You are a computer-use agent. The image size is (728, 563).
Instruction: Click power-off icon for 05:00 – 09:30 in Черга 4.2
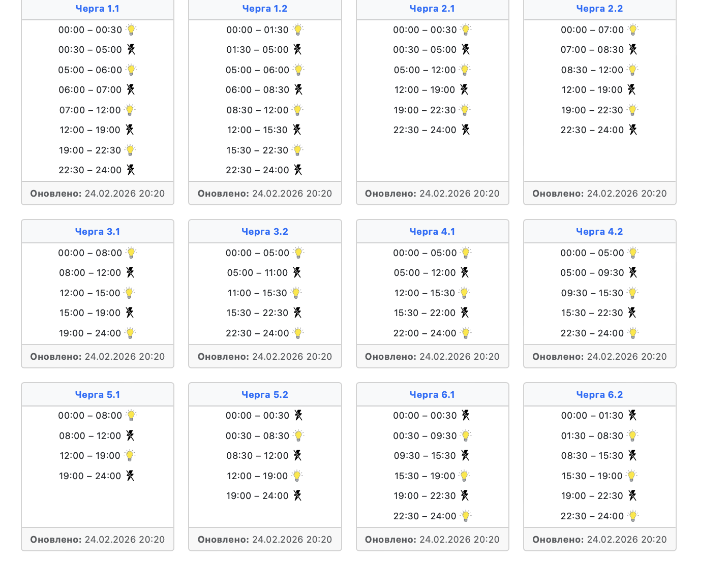(x=632, y=273)
